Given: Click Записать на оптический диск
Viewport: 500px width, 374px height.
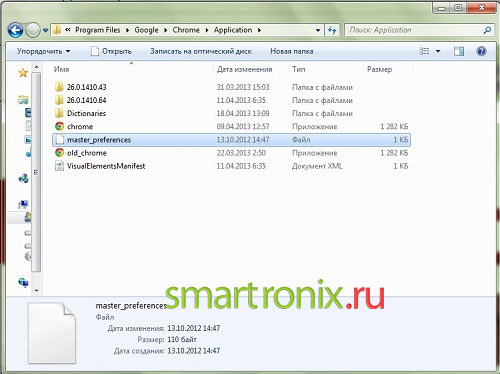Looking at the screenshot, I should tap(201, 51).
